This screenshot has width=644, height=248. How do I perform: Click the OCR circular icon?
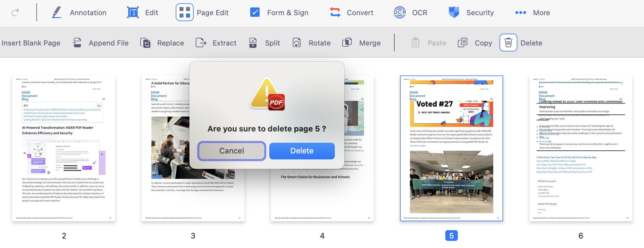coord(400,12)
